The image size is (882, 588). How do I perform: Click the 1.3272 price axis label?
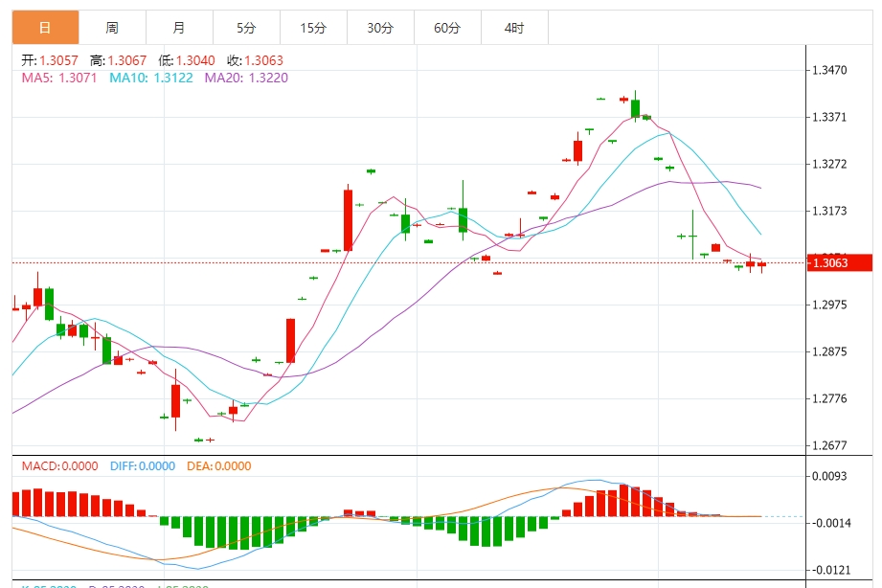tap(829, 165)
